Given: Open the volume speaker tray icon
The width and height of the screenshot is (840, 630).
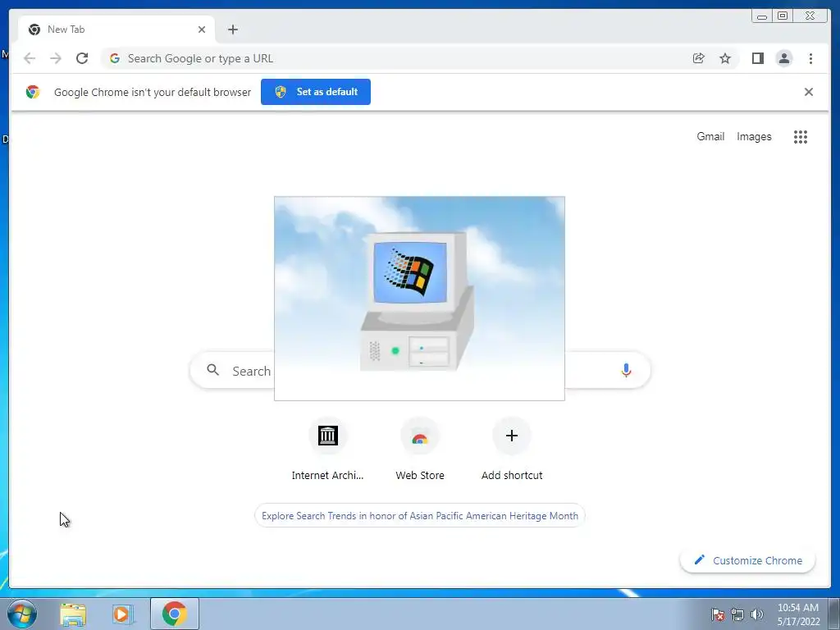Looking at the screenshot, I should tap(757, 614).
